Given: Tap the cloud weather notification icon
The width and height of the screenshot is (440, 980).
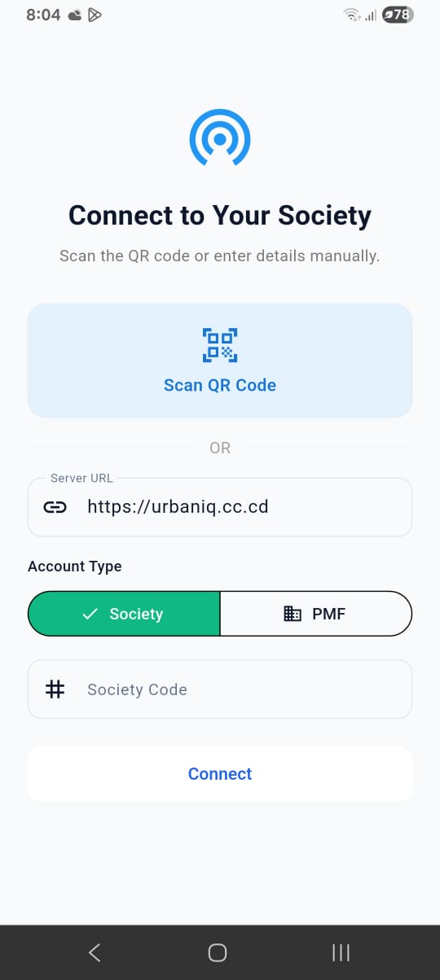Looking at the screenshot, I should (x=75, y=15).
